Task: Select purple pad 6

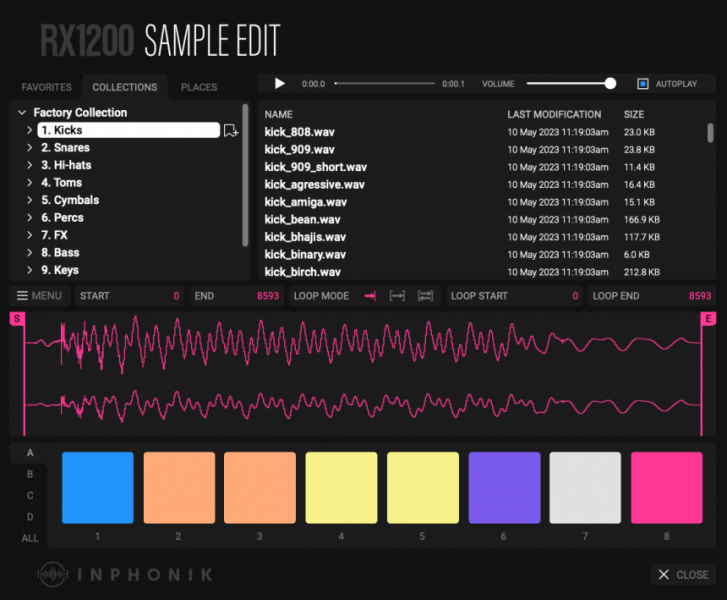Action: pos(504,488)
